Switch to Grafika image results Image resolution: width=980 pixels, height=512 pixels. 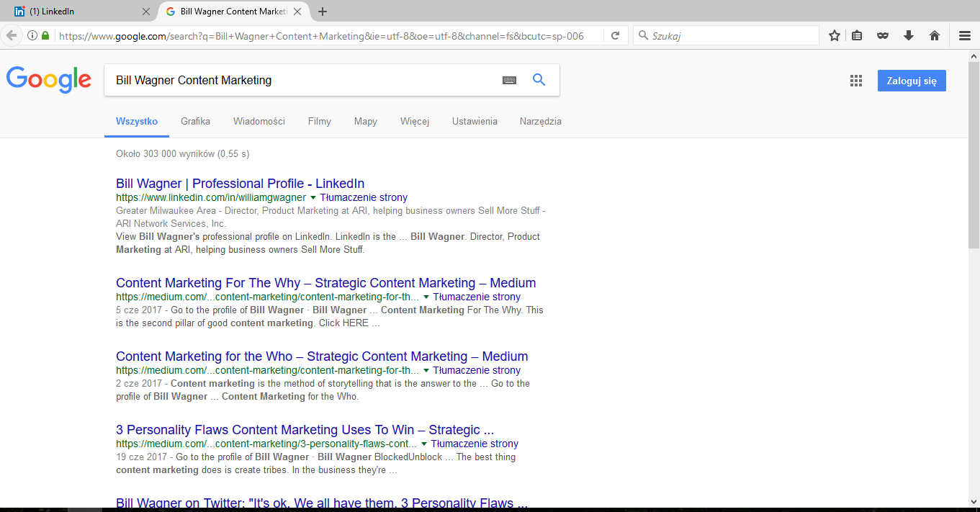[195, 121]
